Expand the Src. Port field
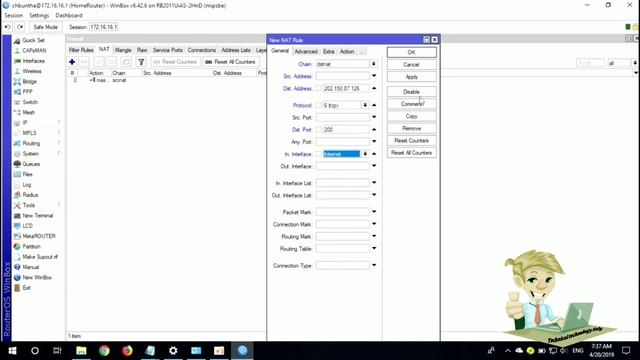Viewport: 640px width, 360px height. [x=374, y=117]
